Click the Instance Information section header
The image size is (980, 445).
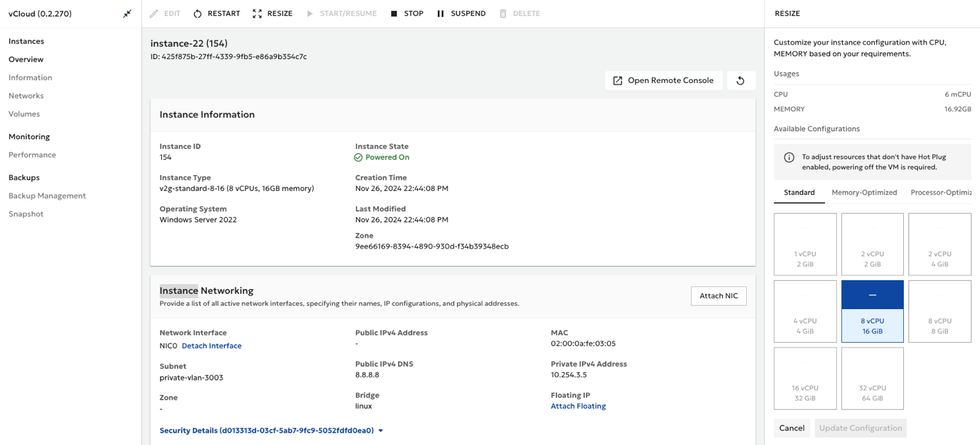click(207, 115)
